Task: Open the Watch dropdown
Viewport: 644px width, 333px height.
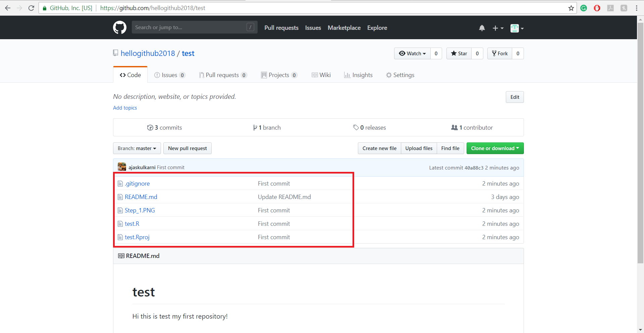Action: [412, 54]
